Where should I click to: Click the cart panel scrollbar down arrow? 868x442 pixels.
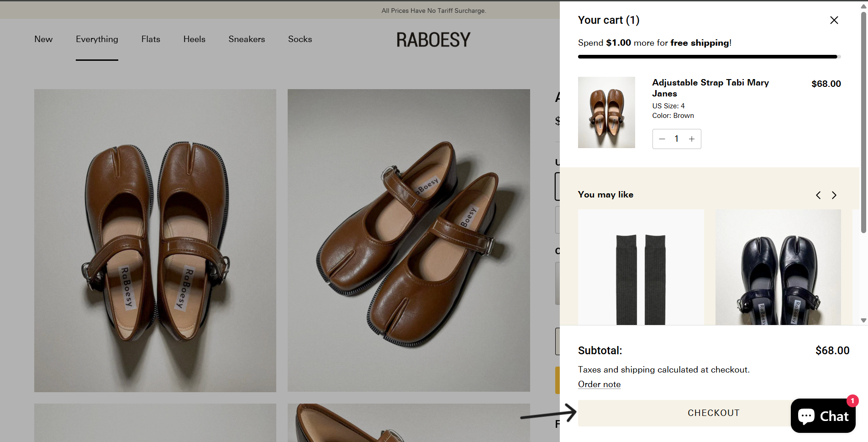(863, 320)
